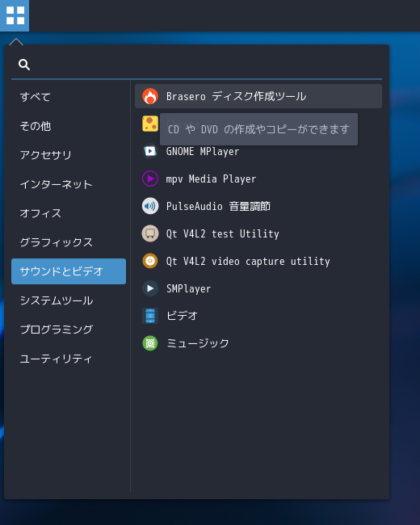The height and width of the screenshot is (525, 420).
Task: Click the ビデオ film strip icon
Action: (150, 316)
